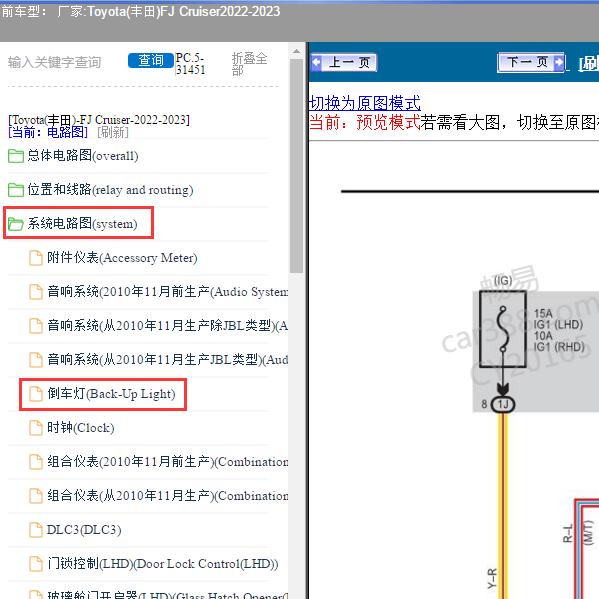The width and height of the screenshot is (599, 599).
Task: Select 倒车灯(Back-Up Light) diagram
Action: click(111, 393)
